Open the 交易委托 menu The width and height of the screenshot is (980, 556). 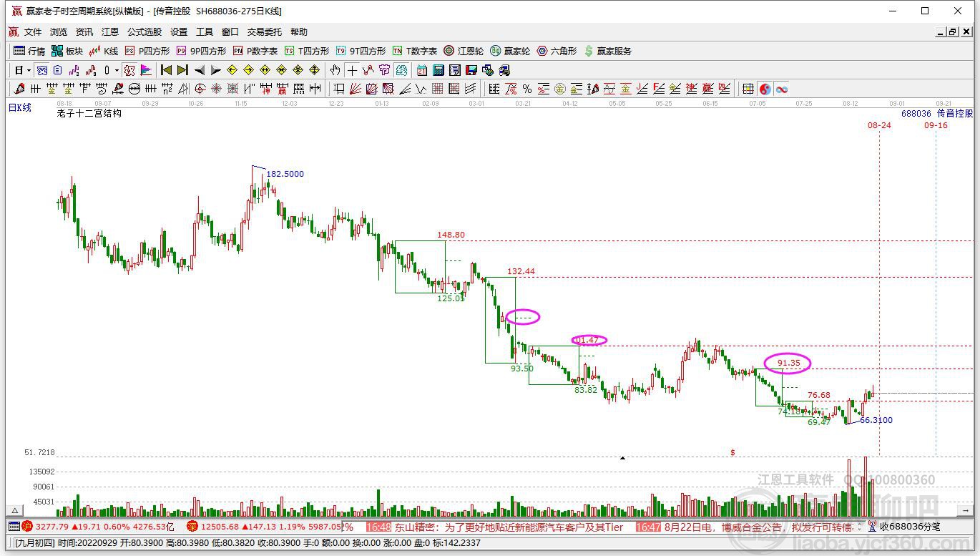(265, 32)
